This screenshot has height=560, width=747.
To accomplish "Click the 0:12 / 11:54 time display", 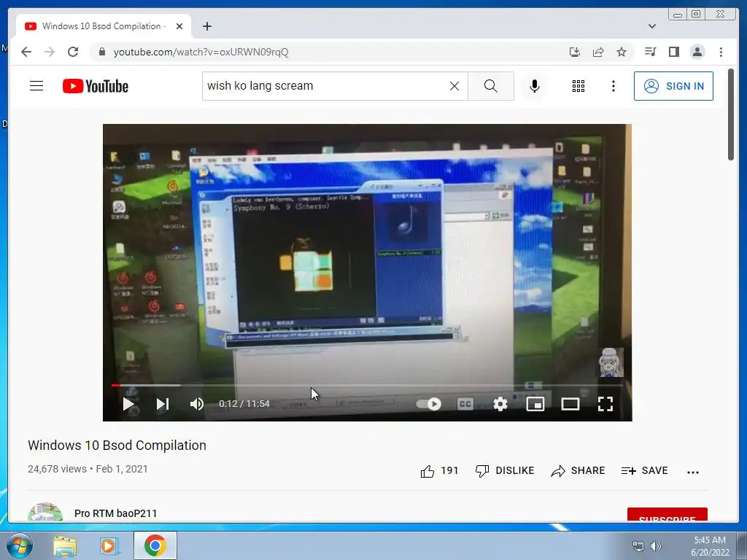I will point(244,404).
